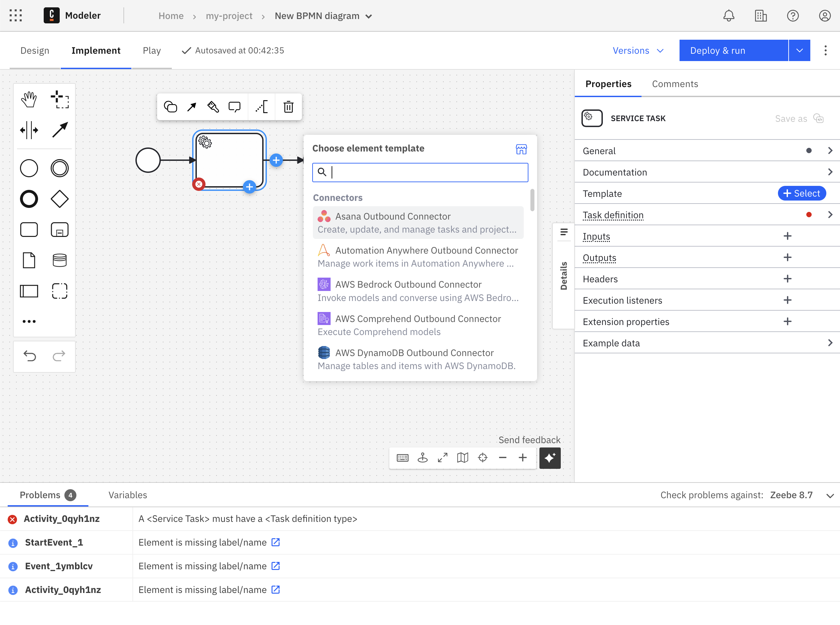Open the marketplace icon in template chooser
Viewport: 840px width, 625px height.
click(521, 149)
